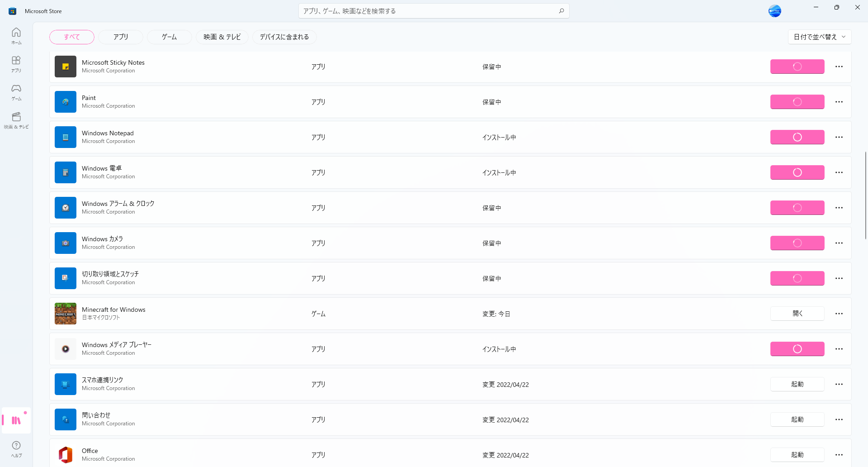Screen dimensions: 868x467
Task: Open the Windows カメラ title link
Action: tap(102, 239)
